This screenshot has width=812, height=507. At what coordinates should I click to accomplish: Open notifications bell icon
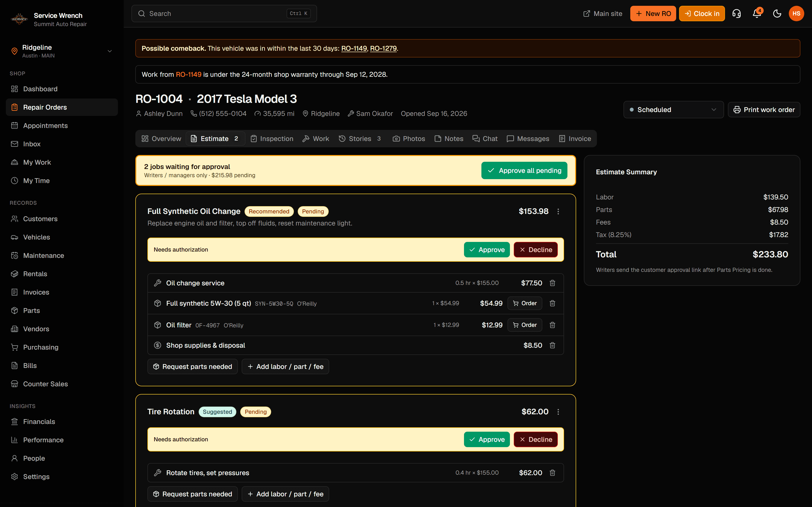point(757,14)
